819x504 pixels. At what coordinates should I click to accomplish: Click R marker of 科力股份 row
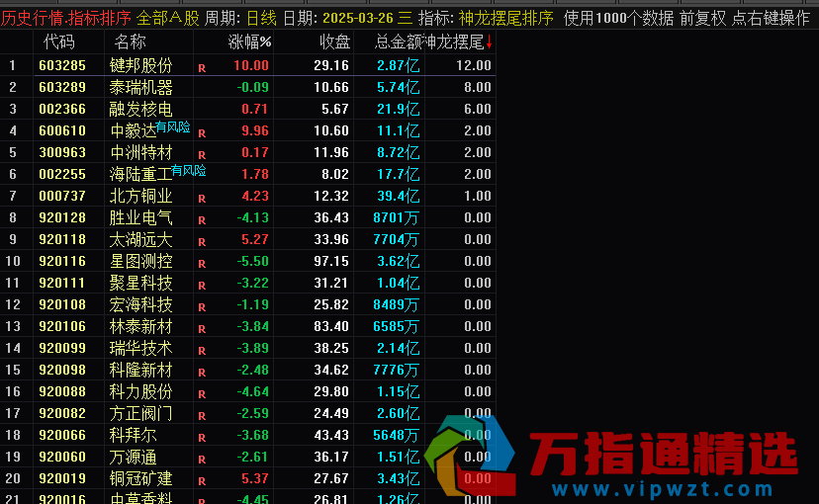tap(202, 394)
